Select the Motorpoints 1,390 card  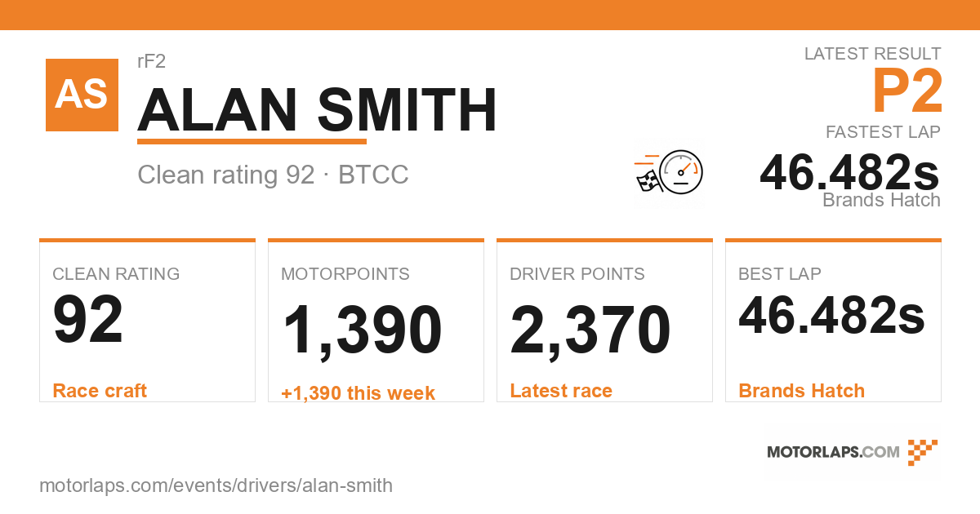tap(376, 321)
